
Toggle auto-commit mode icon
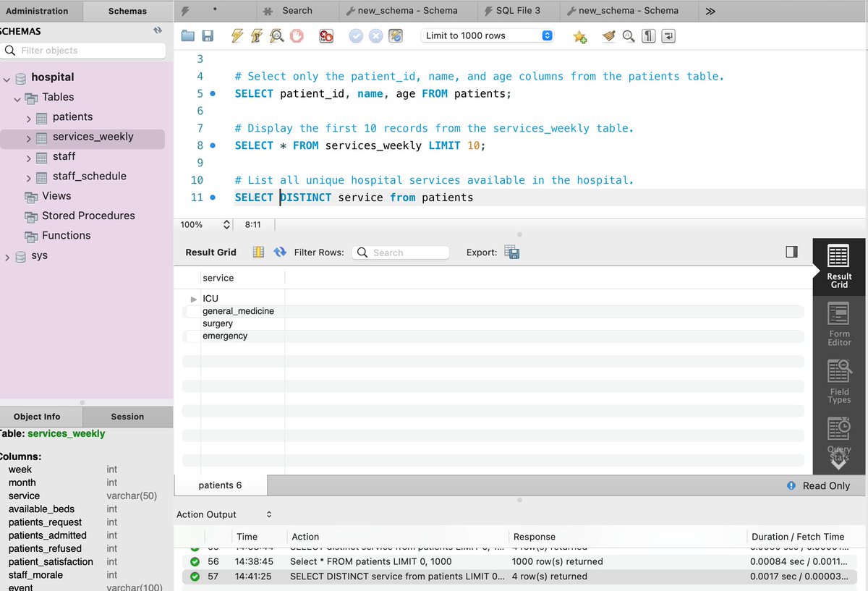tap(396, 35)
